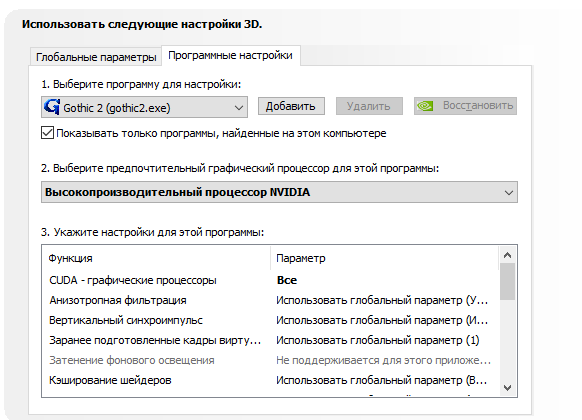Viewport: 582px width, 420px height.
Task: Click the Кэширование шейдеров parameter value
Action: (382, 380)
